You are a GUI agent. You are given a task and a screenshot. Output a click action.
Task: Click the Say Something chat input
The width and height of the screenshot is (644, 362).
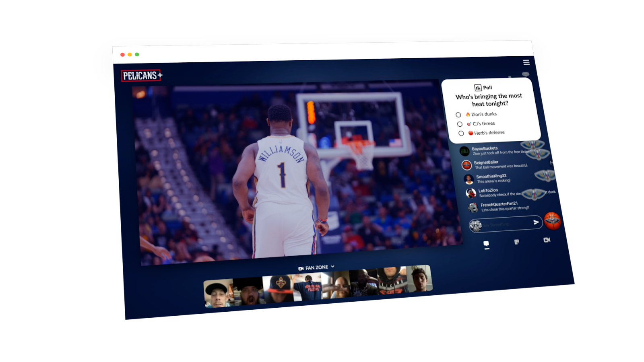click(x=506, y=224)
